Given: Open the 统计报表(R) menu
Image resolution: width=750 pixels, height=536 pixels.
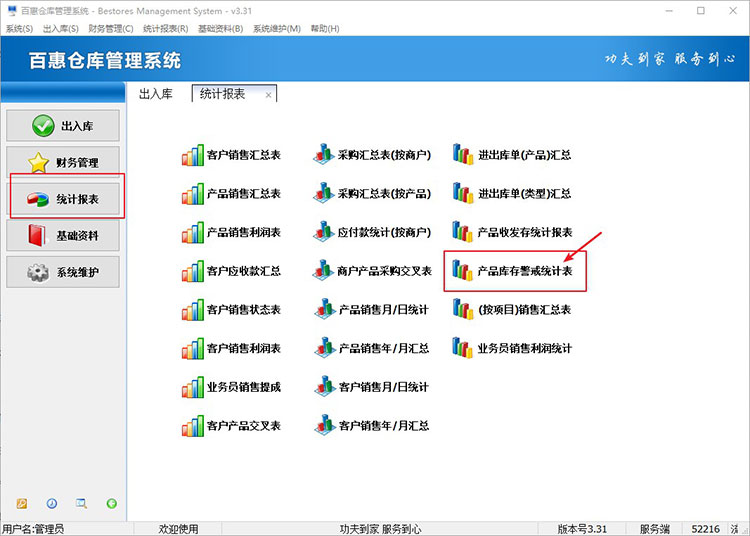Looking at the screenshot, I should 165,29.
